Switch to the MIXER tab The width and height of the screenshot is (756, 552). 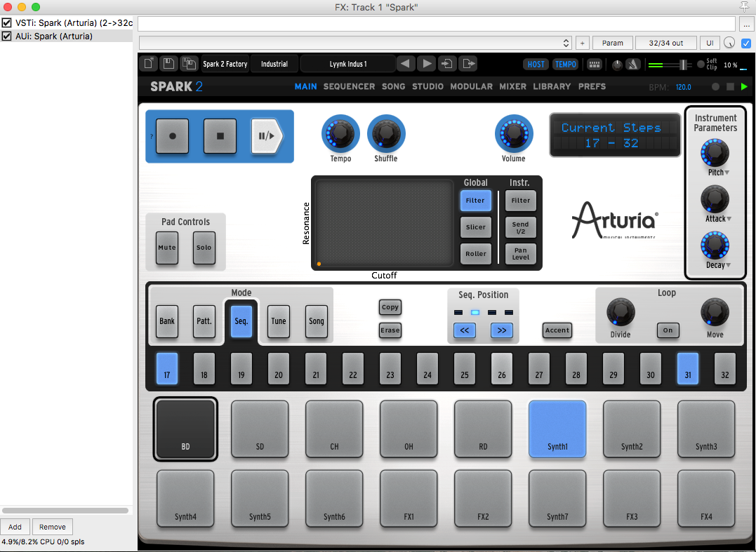[513, 87]
